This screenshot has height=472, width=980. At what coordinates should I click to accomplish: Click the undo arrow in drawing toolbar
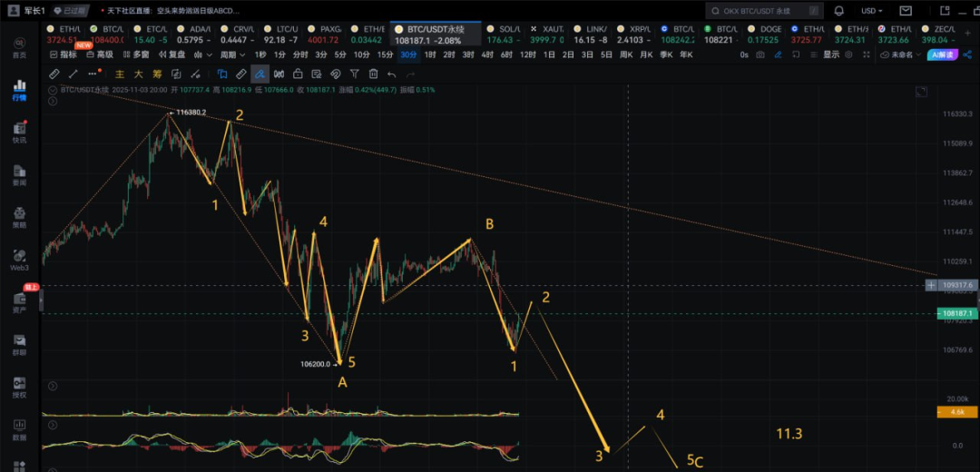pyautogui.click(x=391, y=74)
